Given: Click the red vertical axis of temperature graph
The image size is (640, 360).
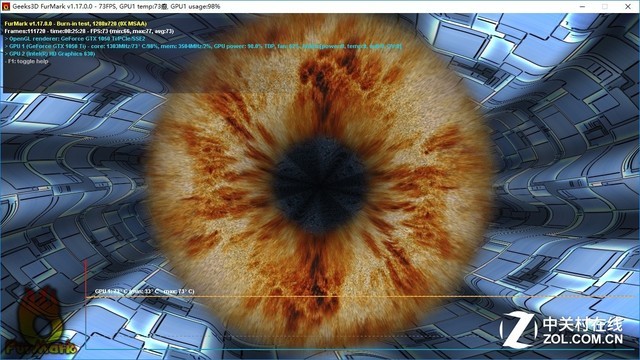Looking at the screenshot, I should point(86,304).
